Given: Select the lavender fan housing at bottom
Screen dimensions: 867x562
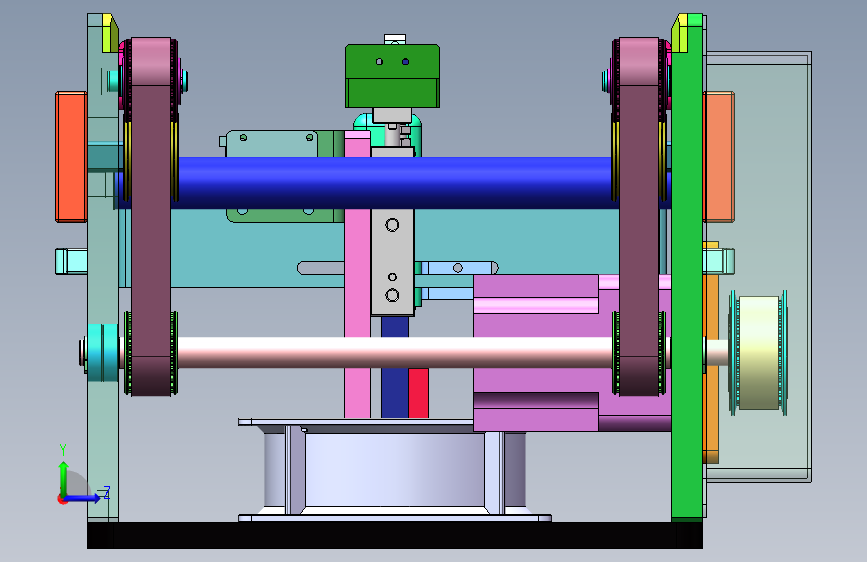Looking at the screenshot, I should pyautogui.click(x=395, y=470).
